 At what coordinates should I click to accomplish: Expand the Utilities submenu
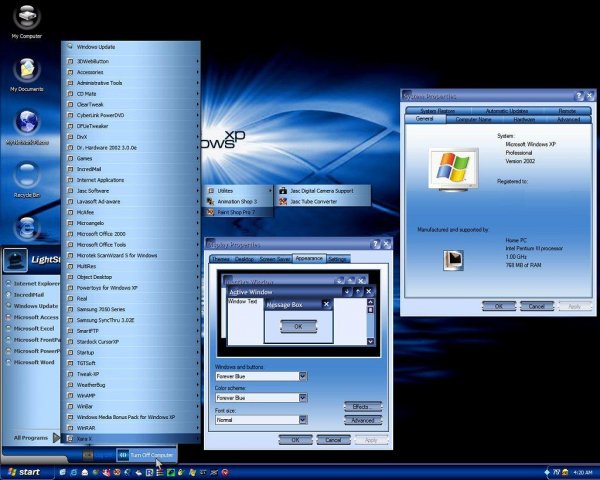click(239, 191)
